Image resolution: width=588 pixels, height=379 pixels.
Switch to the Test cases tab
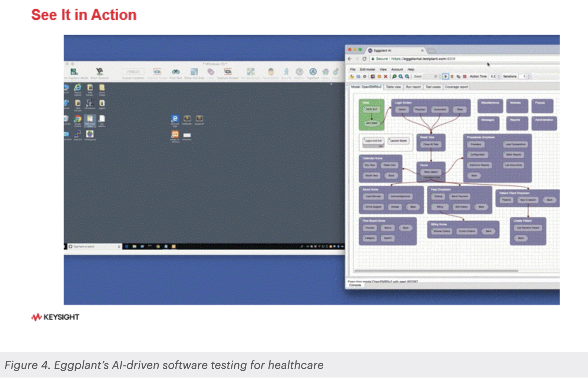[x=433, y=87]
